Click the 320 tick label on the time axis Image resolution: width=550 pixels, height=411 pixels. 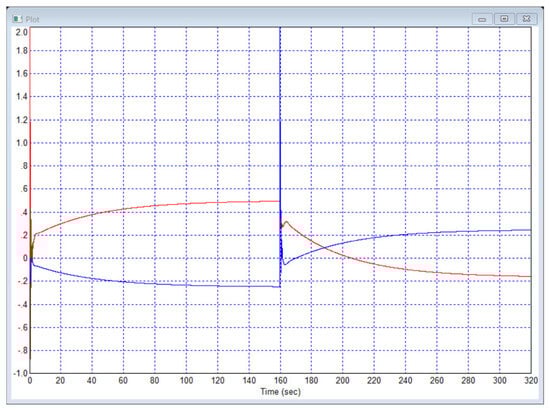[531, 380]
